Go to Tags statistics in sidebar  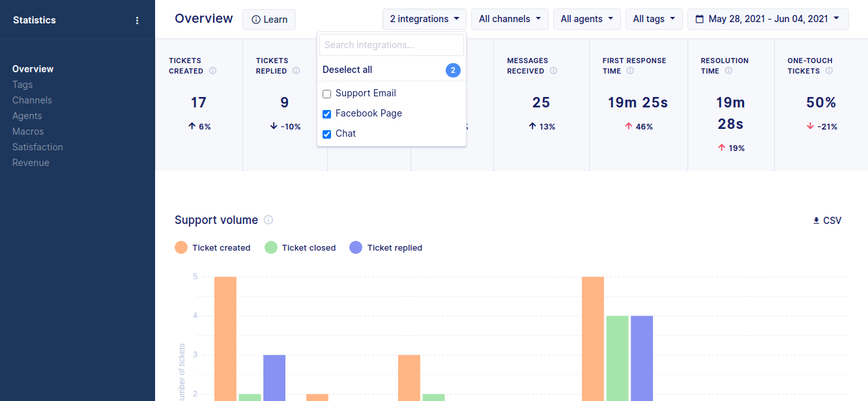pos(22,85)
